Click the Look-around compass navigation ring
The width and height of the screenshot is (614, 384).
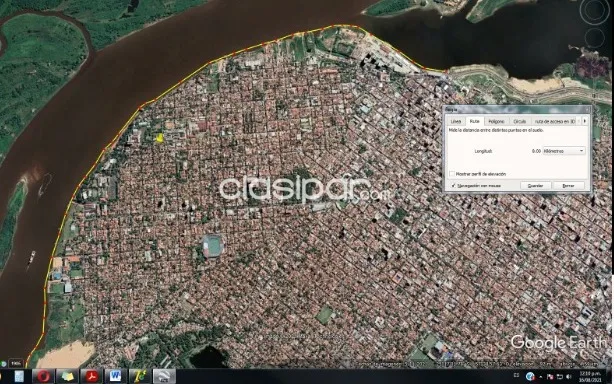tap(594, 11)
